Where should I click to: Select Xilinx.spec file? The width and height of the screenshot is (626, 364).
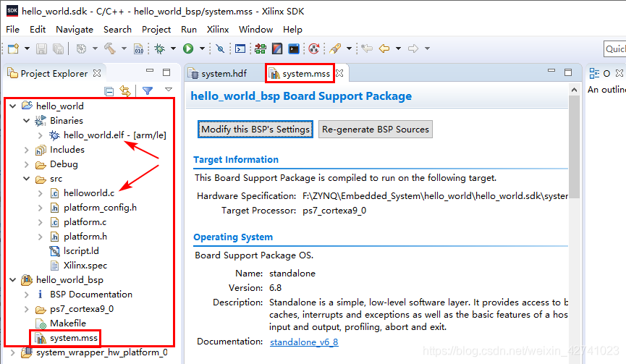pyautogui.click(x=85, y=266)
